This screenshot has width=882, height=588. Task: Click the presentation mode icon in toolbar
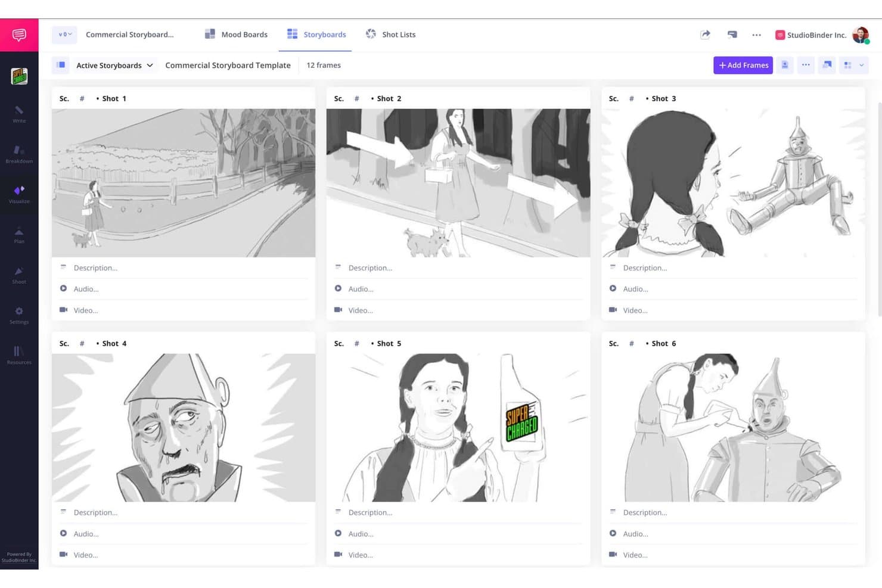[x=827, y=65]
